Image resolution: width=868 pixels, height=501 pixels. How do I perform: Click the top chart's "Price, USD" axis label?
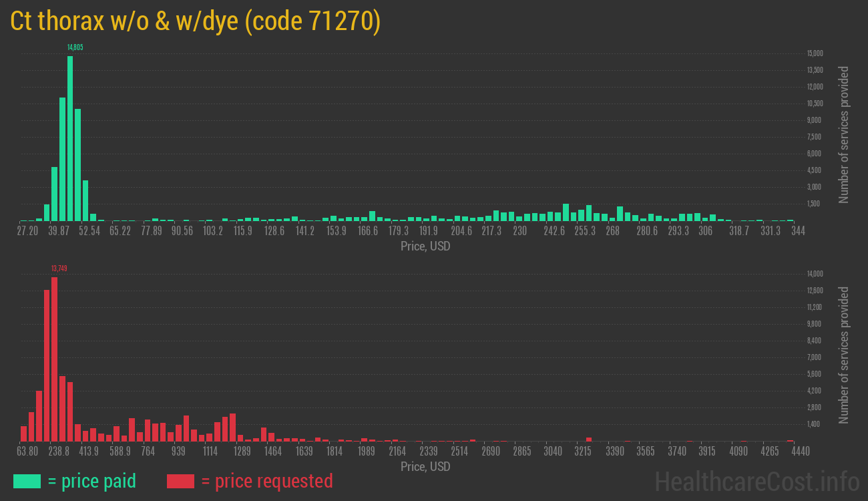coord(425,246)
